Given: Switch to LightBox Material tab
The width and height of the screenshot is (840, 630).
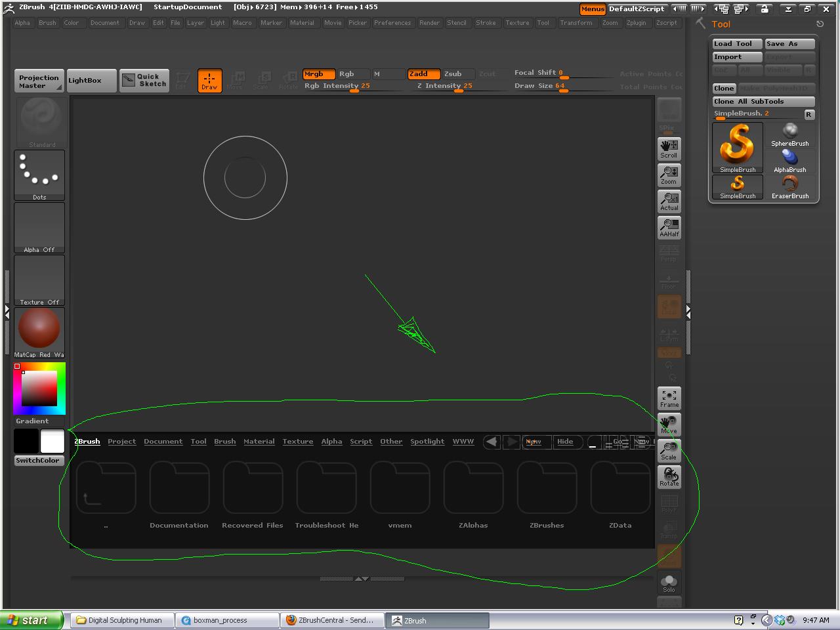Looking at the screenshot, I should point(259,442).
